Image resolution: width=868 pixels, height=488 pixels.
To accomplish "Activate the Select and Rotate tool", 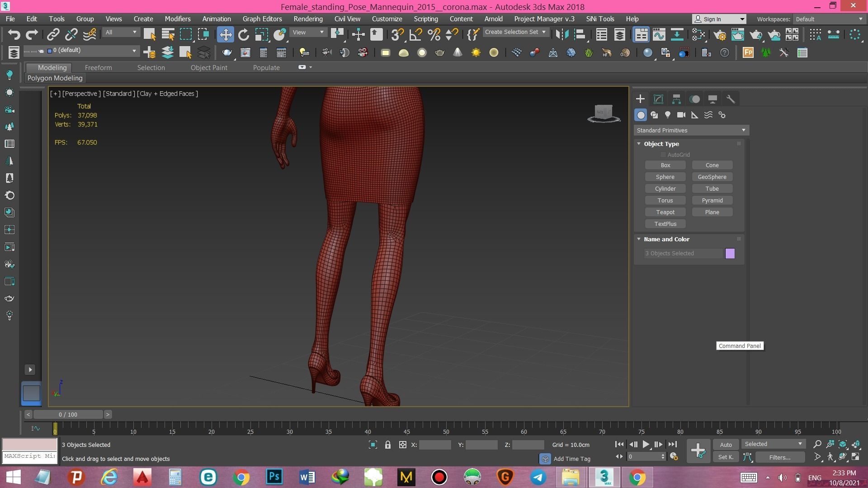I will (x=244, y=34).
